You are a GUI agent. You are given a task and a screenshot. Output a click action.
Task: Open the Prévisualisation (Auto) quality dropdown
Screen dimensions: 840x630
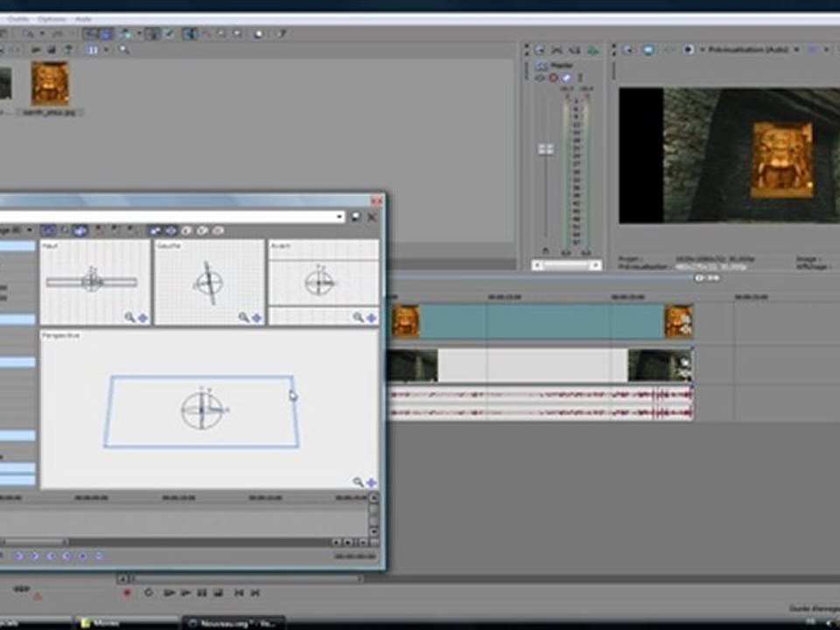pyautogui.click(x=752, y=49)
